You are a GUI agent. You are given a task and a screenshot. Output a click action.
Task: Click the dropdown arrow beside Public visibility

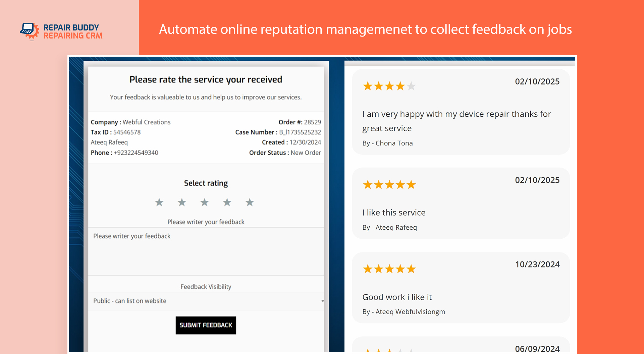point(322,301)
